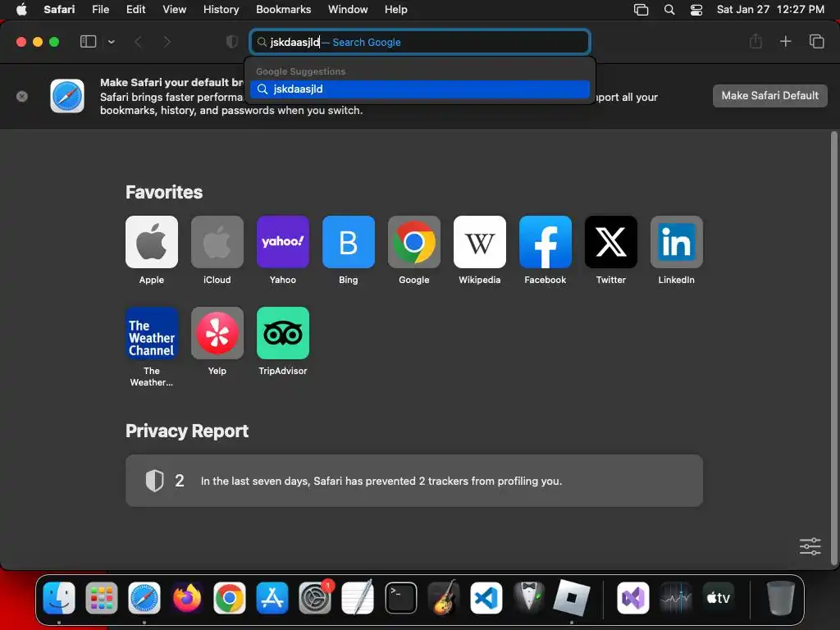Launch Roblox from the Dock
The height and width of the screenshot is (630, 840).
(x=572, y=598)
